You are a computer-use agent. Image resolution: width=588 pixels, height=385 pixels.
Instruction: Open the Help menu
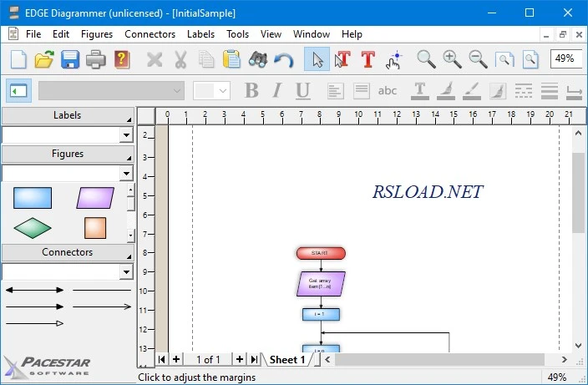(352, 34)
